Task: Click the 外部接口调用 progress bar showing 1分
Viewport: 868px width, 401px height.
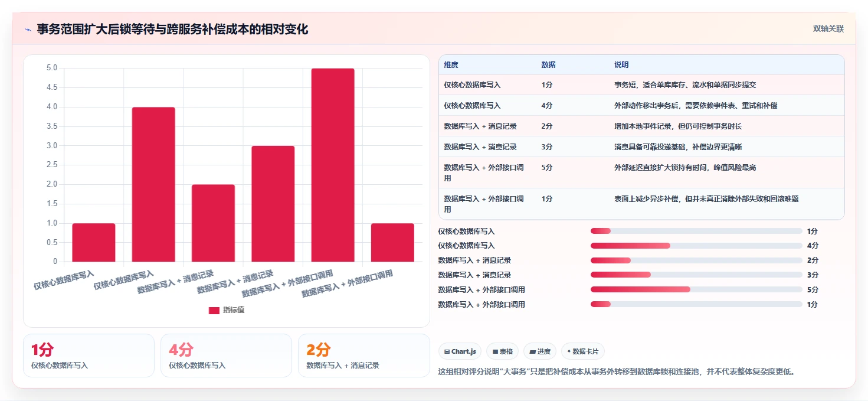Action: 696,304
